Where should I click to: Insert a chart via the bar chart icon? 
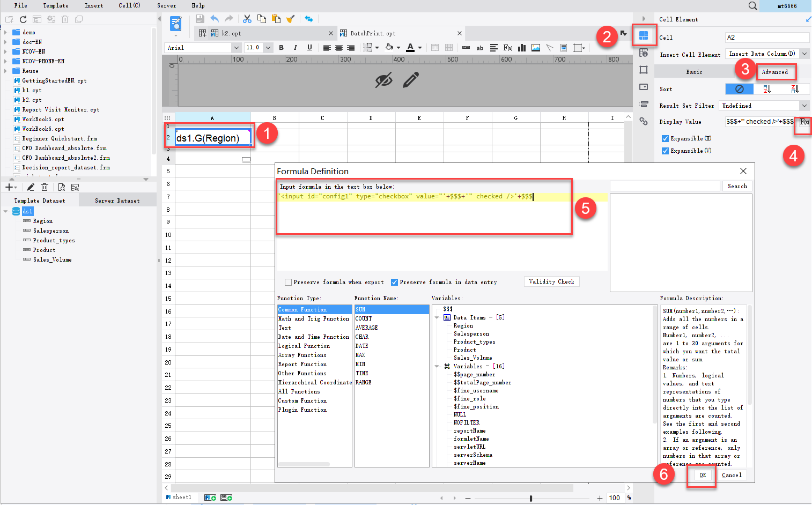521,47
